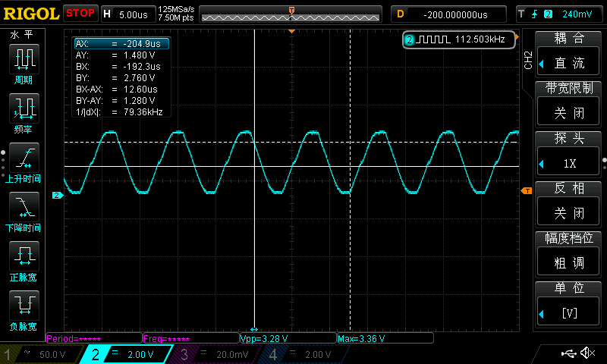Screen dimensions: 607x364
Task: Select the CH3 tab showing 20.0mV
Action: point(217,354)
